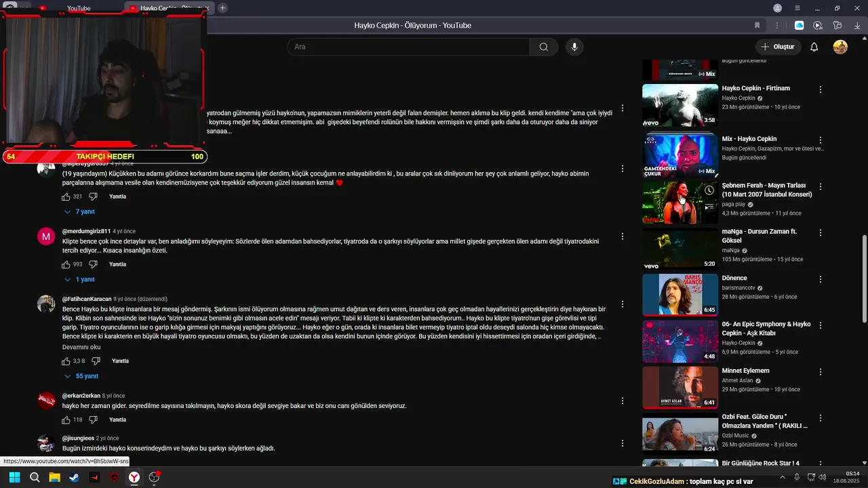Dislike the comment with 321 likes

tap(93, 197)
